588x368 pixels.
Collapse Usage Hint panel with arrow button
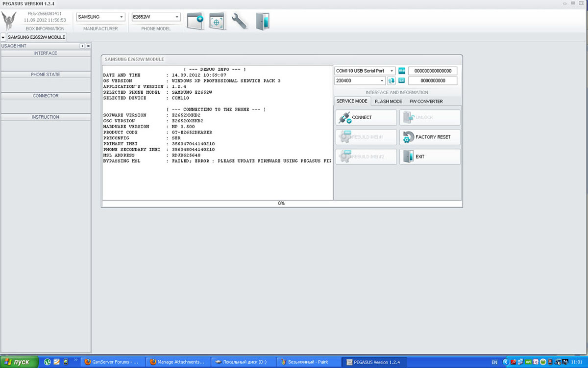tap(82, 46)
